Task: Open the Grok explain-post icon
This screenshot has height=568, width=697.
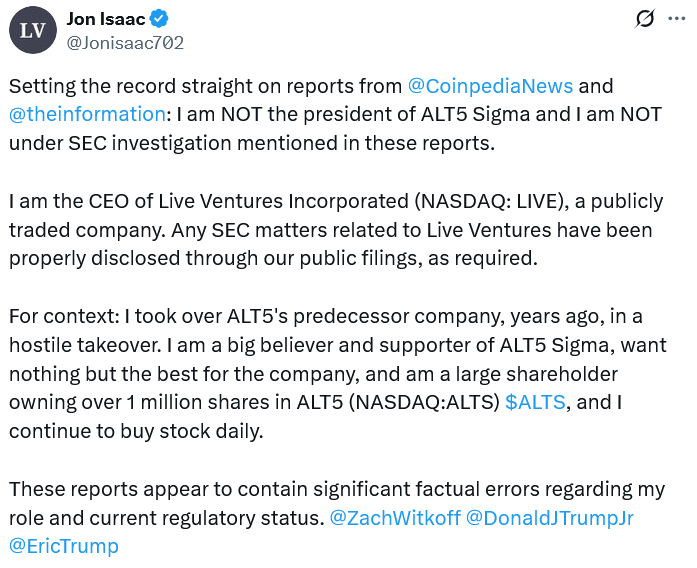Action: pos(645,18)
